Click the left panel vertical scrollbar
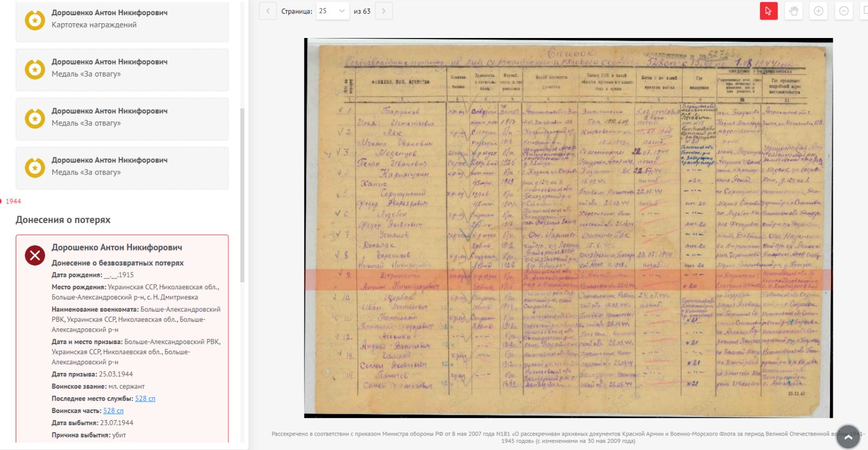Viewport: 868px width, 450px height. pos(242,195)
